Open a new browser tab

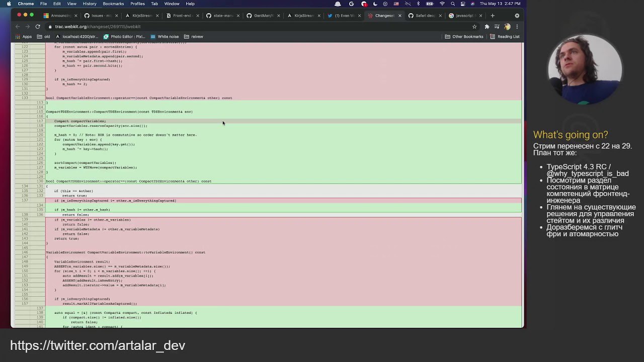493,16
